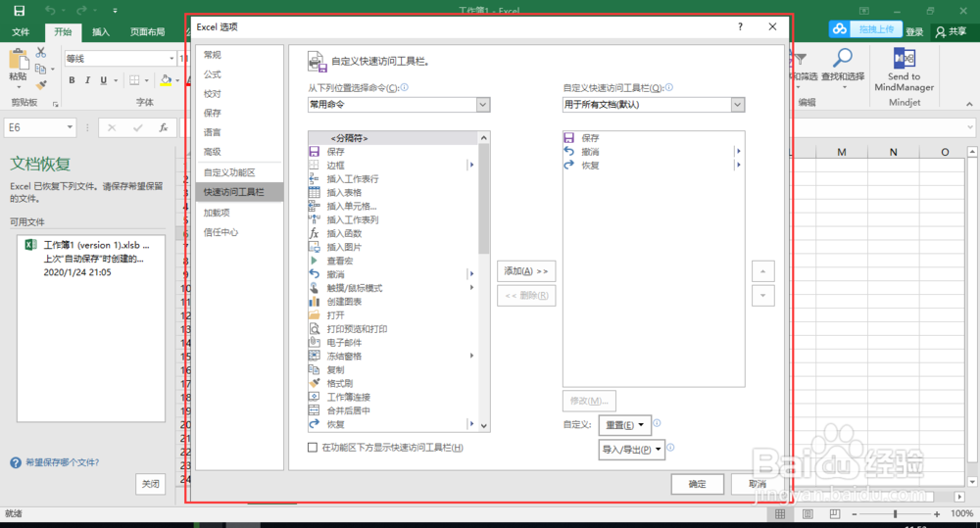The width and height of the screenshot is (980, 528).
Task: Expand the underline style dropdown arrow
Action: coord(117,80)
